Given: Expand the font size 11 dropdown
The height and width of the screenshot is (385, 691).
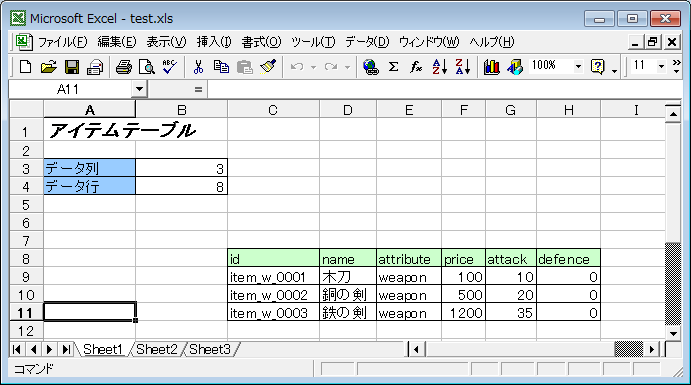Looking at the screenshot, I should (661, 67).
